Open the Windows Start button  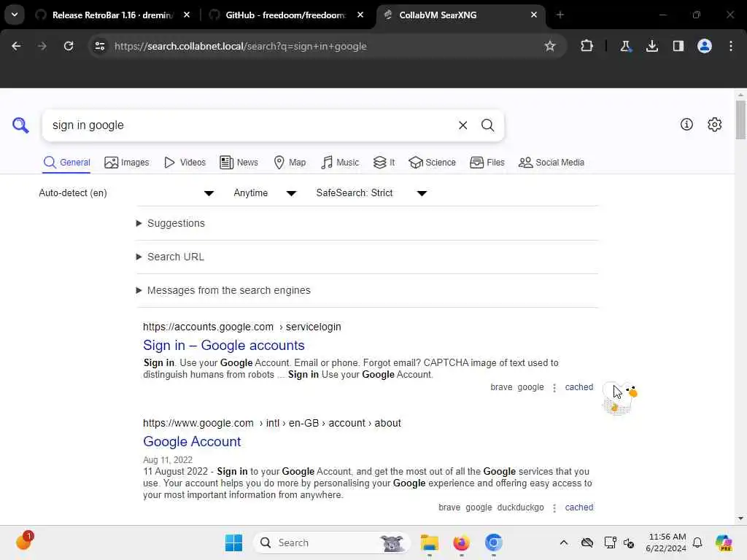[x=233, y=542]
